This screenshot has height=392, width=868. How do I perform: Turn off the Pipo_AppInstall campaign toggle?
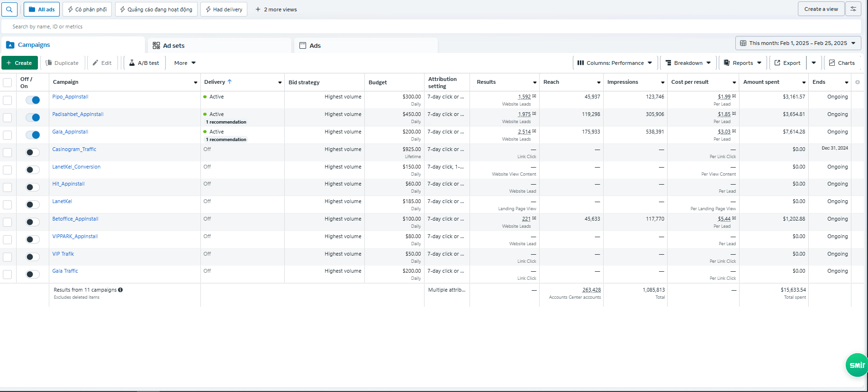33,100
